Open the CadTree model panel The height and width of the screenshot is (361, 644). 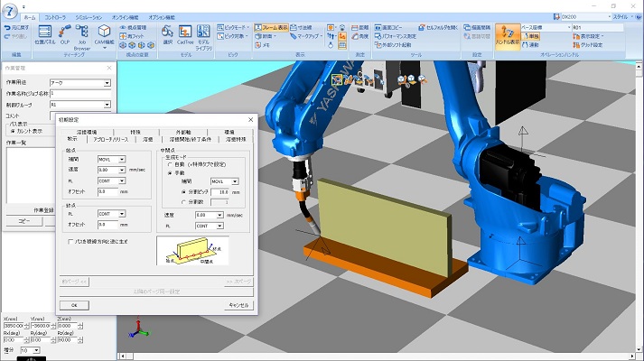pyautogui.click(x=184, y=35)
